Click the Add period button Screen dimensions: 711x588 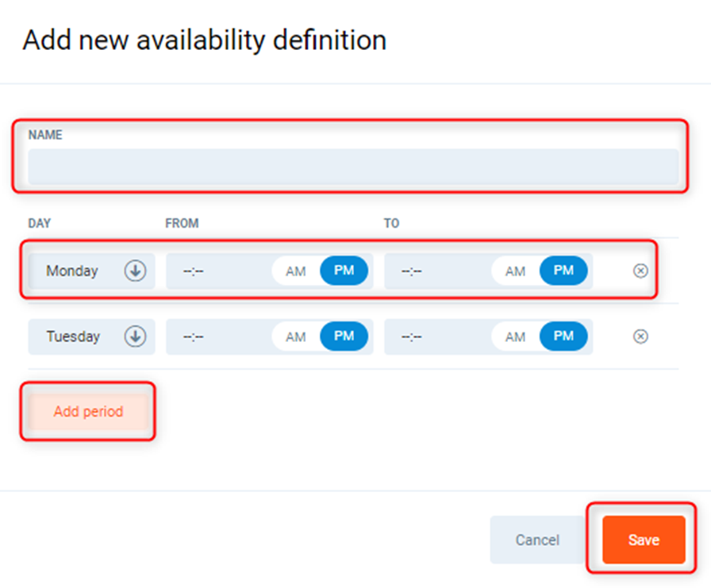[x=88, y=412]
